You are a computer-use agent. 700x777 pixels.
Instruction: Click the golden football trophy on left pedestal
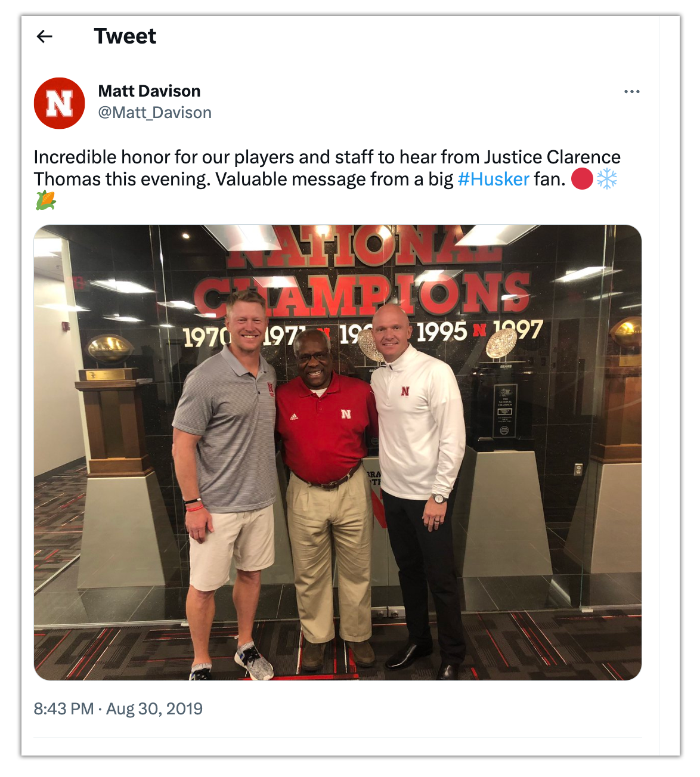(x=110, y=348)
